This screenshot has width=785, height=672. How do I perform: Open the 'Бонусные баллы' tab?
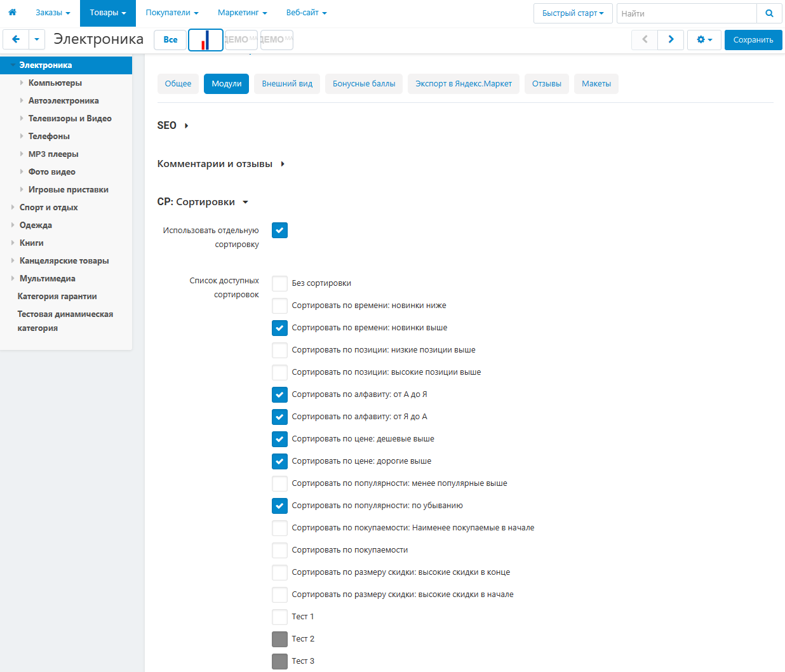click(364, 84)
